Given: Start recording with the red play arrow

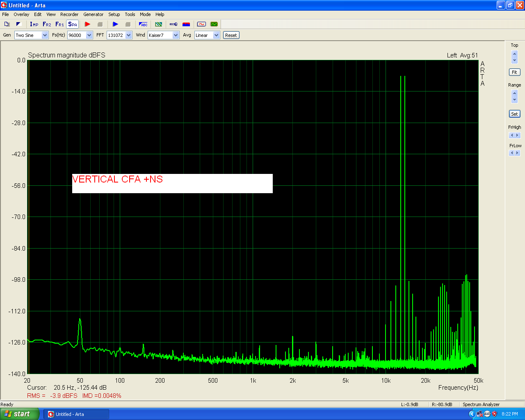Looking at the screenshot, I should coord(87,24).
